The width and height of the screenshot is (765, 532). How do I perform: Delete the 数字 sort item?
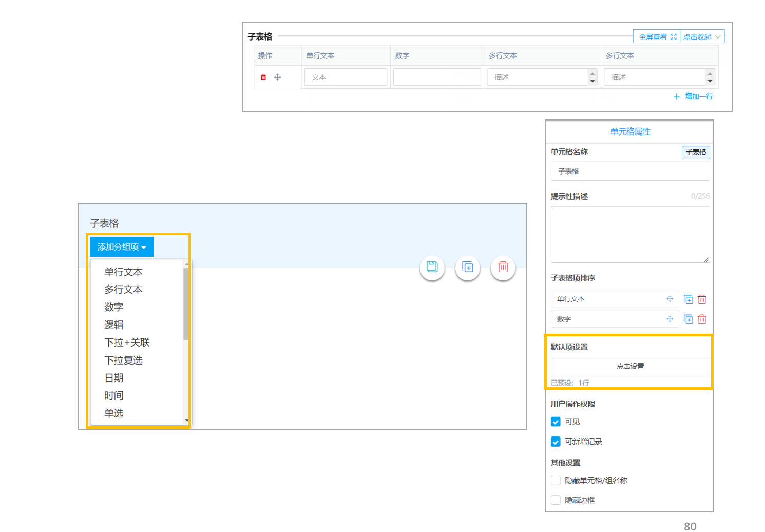coord(702,319)
